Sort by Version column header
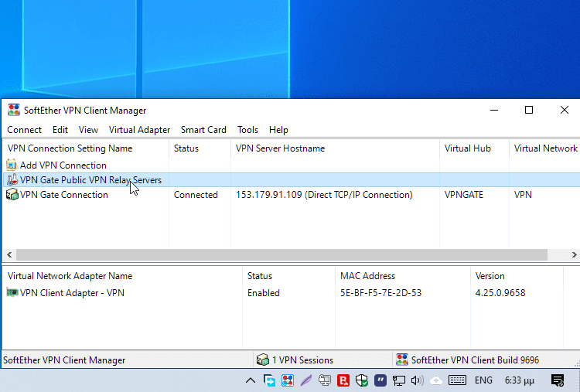Image resolution: width=580 pixels, height=392 pixels. click(x=517, y=276)
